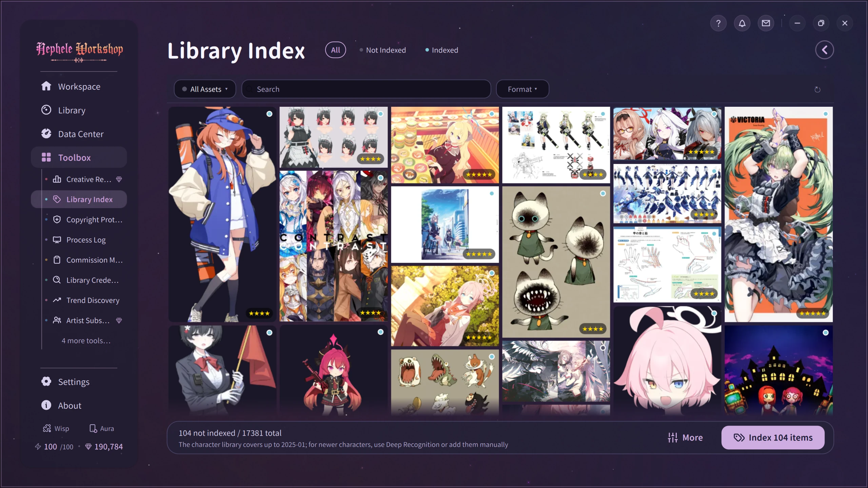
Task: Toggle selection dot on red-haired chibi with rifle
Action: click(380, 332)
